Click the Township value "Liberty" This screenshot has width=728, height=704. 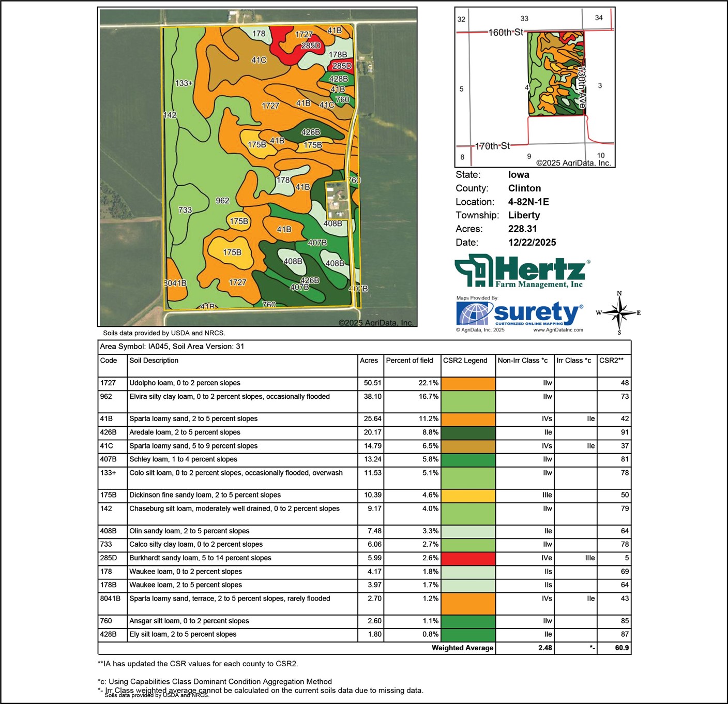(x=524, y=215)
